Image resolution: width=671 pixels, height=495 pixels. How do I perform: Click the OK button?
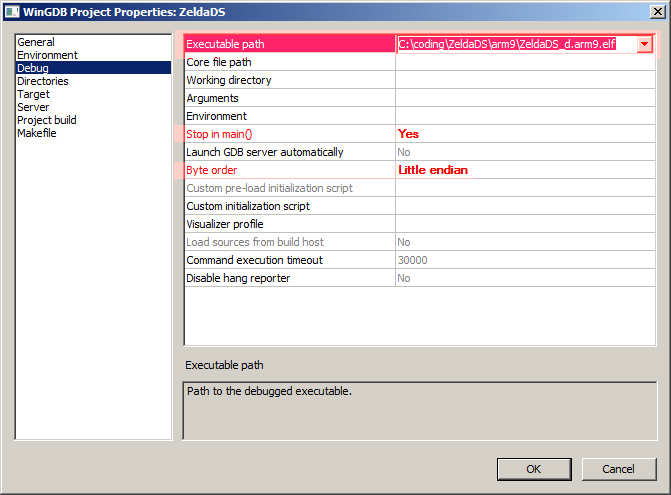click(x=534, y=469)
